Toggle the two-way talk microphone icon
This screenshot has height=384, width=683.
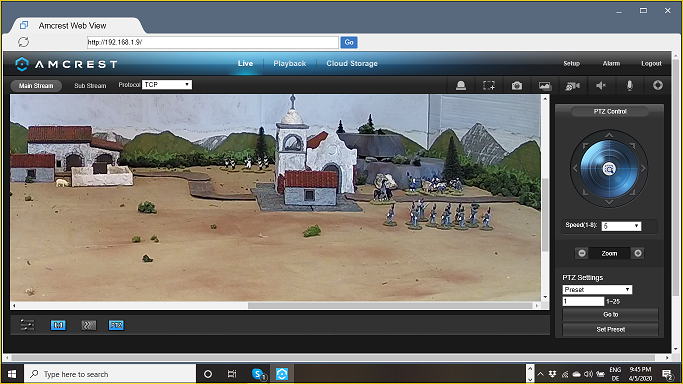629,86
